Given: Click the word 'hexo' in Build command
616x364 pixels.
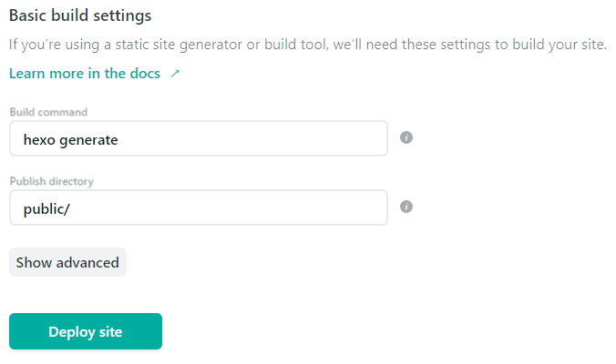Looking at the screenshot, I should pos(39,139).
